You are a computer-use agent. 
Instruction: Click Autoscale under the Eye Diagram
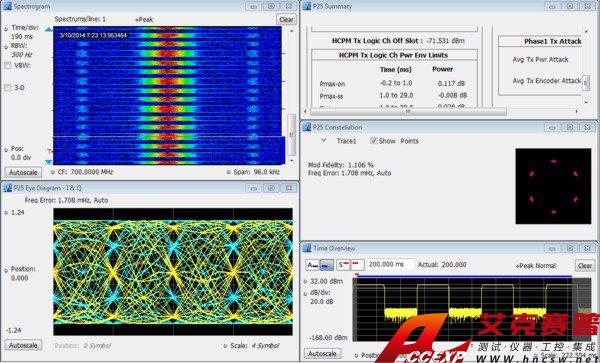coord(23,345)
